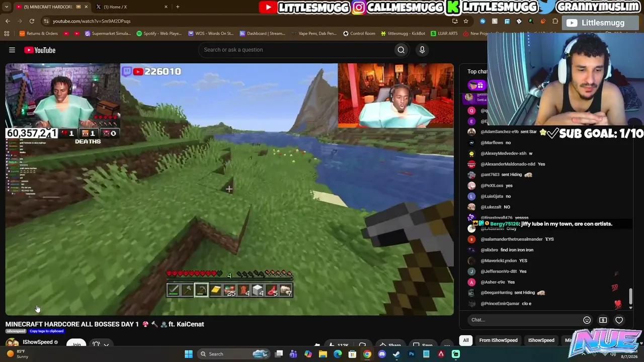The height and width of the screenshot is (362, 644).
Task: Open Steam from the taskbar
Action: [396, 354]
